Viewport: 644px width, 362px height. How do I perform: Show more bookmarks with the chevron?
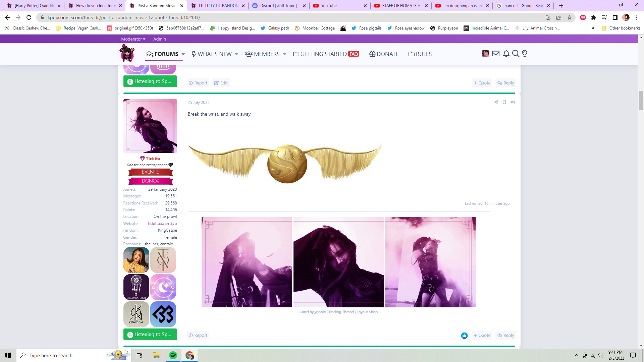pyautogui.click(x=593, y=28)
